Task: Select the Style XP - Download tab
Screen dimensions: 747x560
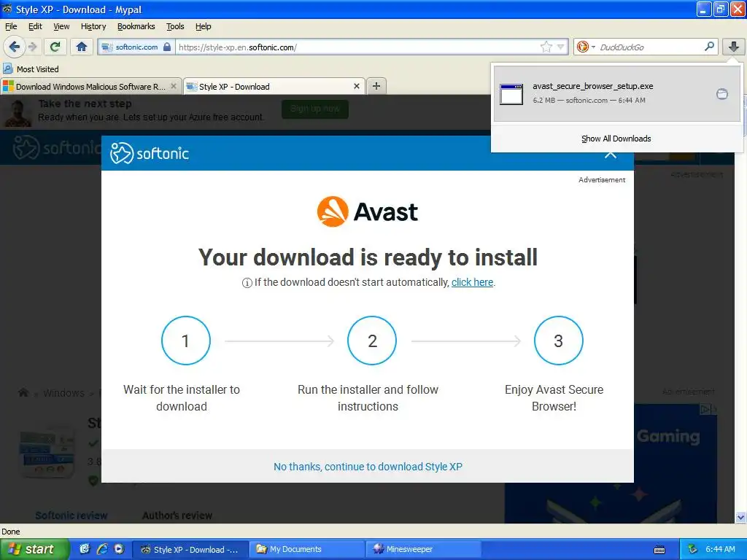Action: 269,87
